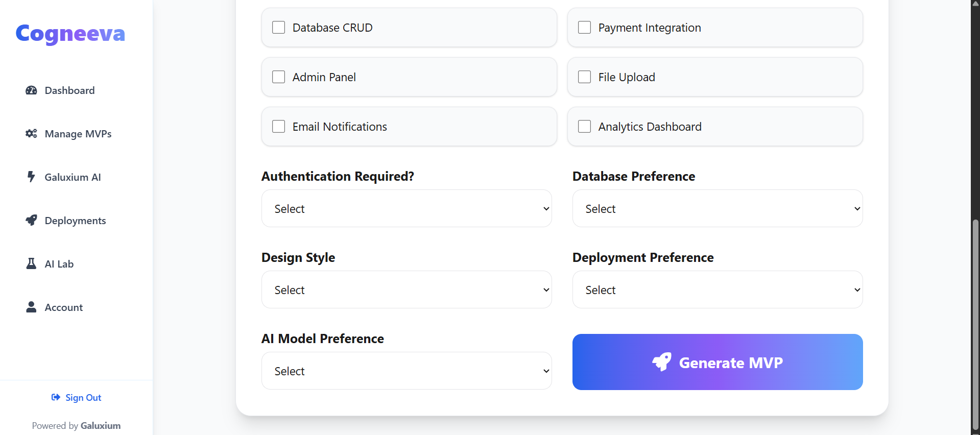Viewport: 980px width, 435px height.
Task: Open the Authentication Required dropdown
Action: [x=407, y=208]
